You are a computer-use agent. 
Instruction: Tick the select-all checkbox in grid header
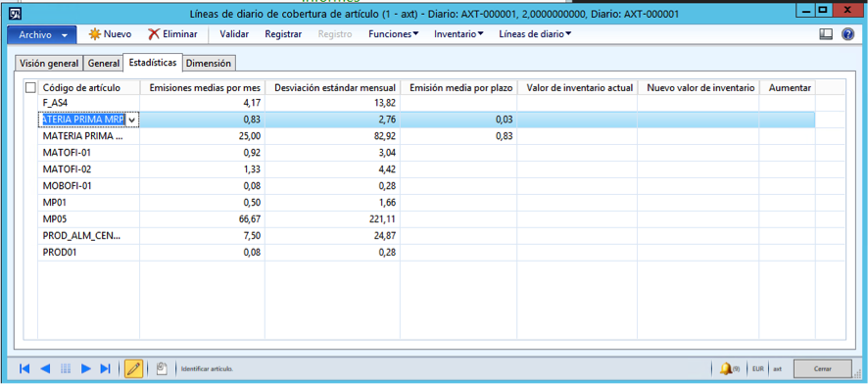coord(31,87)
